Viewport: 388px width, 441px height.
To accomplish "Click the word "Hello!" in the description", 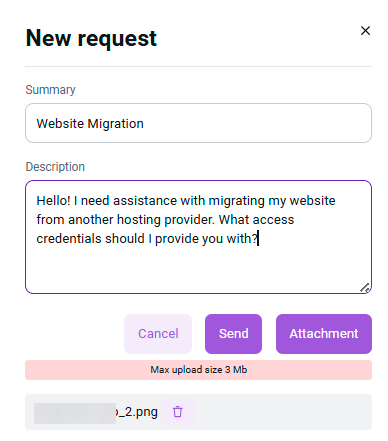I will [53, 201].
